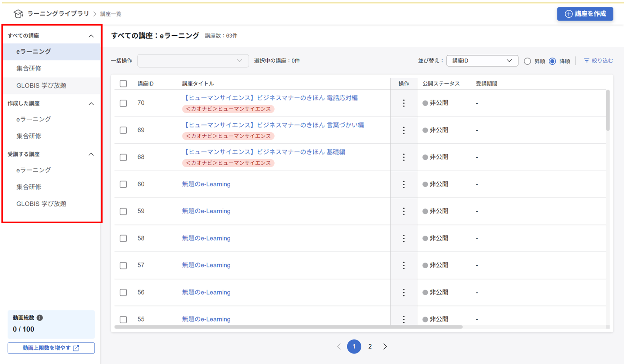Screen dimensions: 625x364
Task: Select eラーニング under 受講する講座
Action: coord(34,170)
